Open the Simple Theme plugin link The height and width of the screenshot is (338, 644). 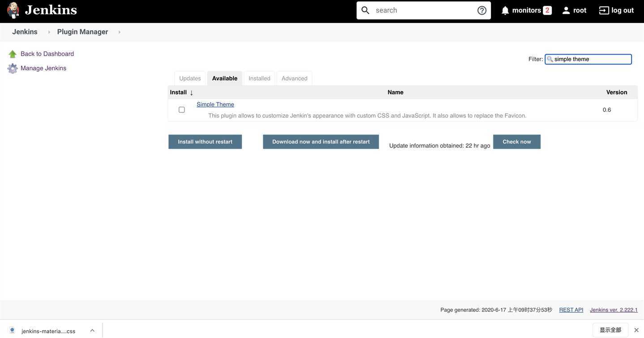(215, 104)
